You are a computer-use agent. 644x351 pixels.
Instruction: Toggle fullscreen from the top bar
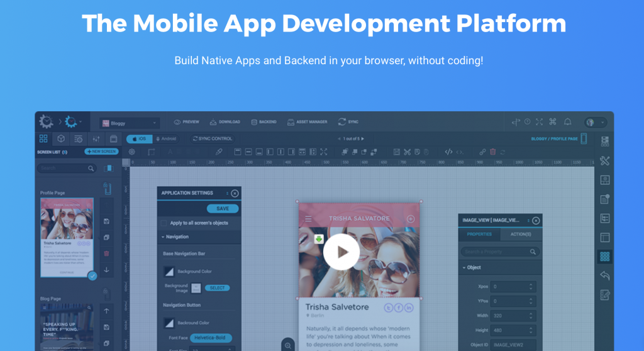pos(539,121)
